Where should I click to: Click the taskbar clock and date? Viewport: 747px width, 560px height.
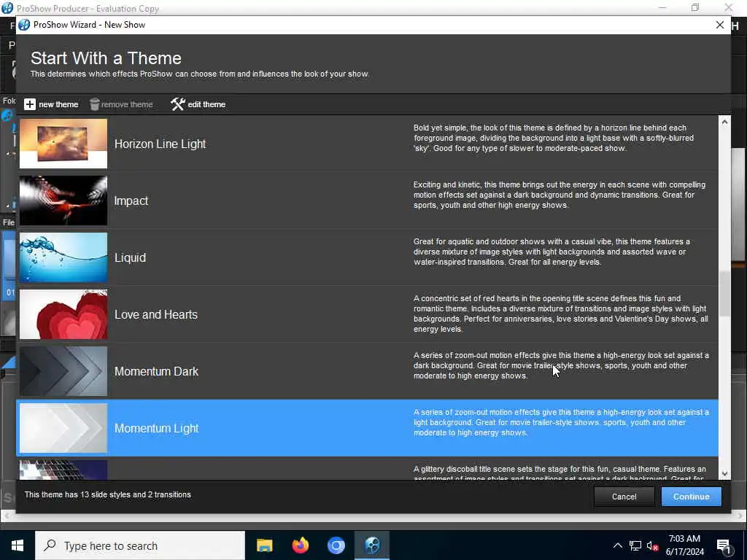(685, 545)
